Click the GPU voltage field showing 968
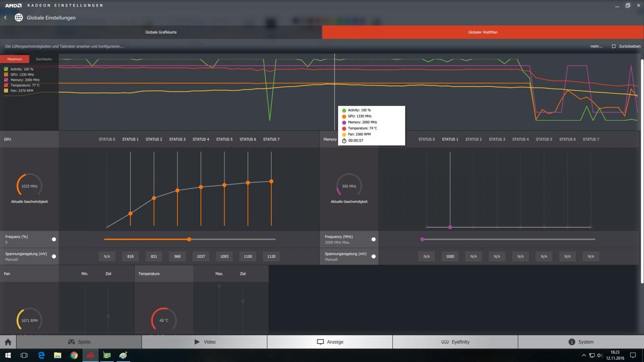This screenshot has width=644, height=362. pos(178,256)
